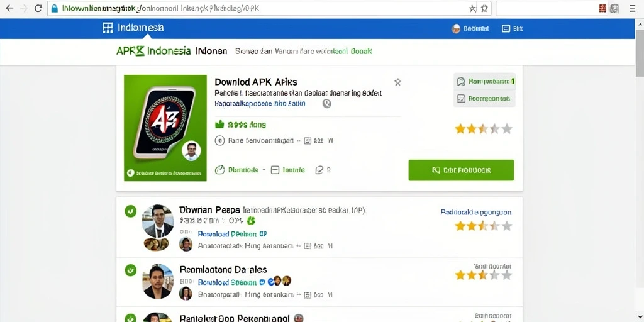This screenshot has height=322, width=644.
Task: Open the Dowman Peaps avatar photo
Action: point(158,221)
